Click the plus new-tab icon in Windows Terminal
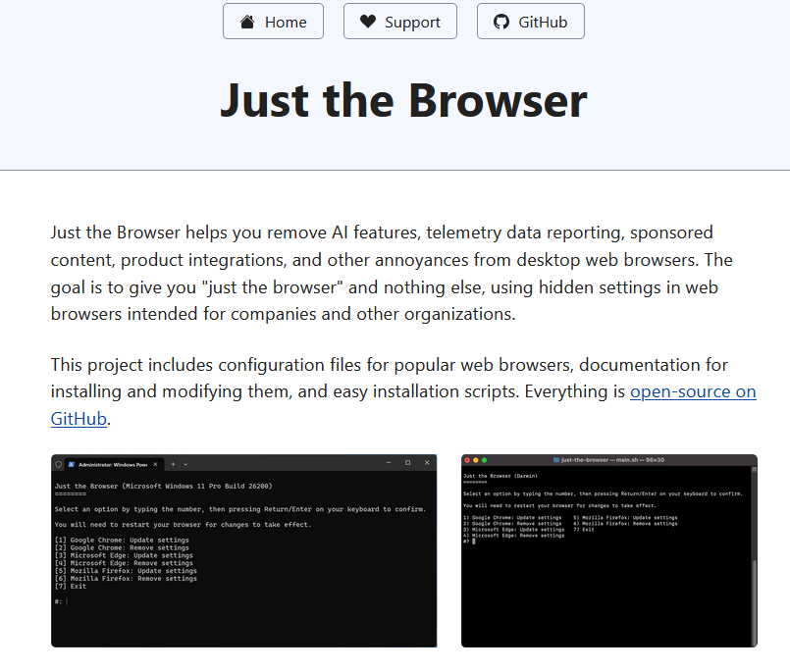 [173, 462]
